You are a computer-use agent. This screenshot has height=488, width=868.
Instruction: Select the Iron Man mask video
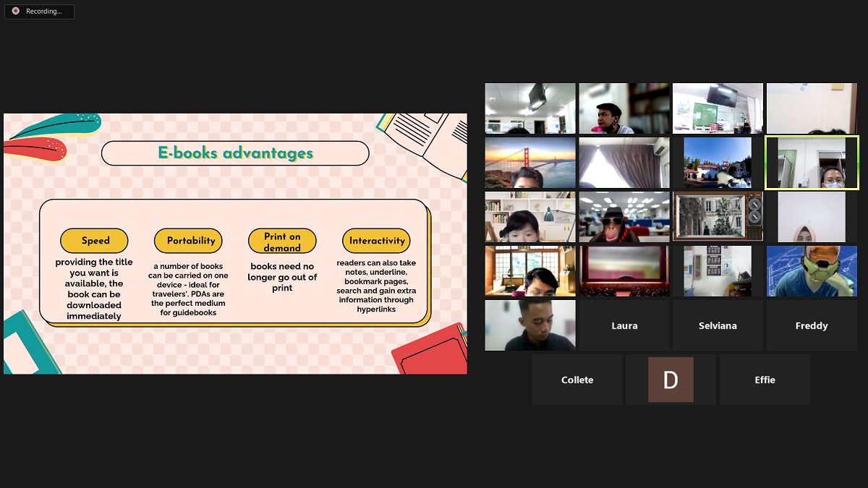[x=812, y=271]
